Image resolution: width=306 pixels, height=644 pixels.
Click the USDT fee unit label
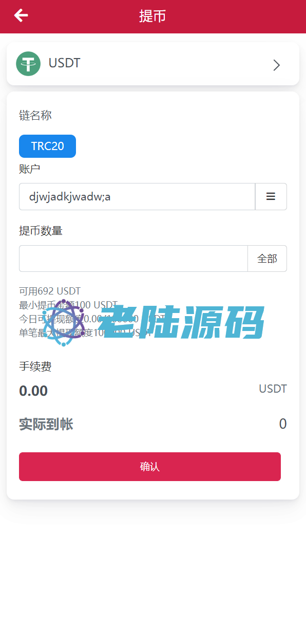point(273,389)
